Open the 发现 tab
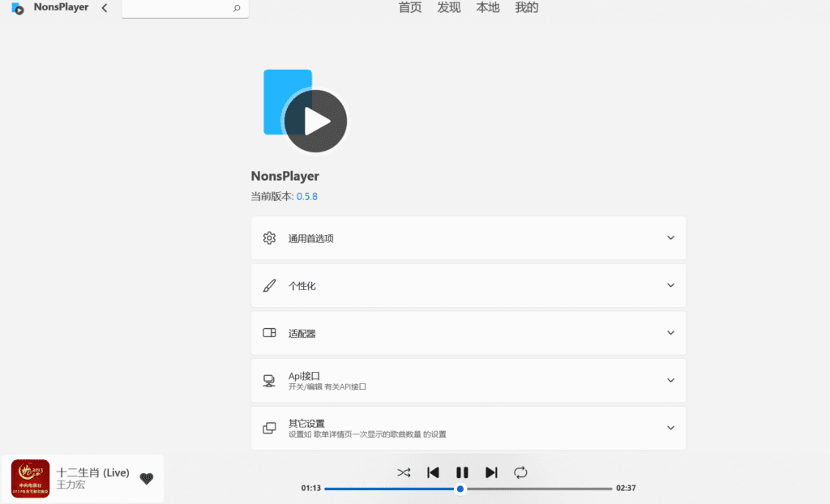830x504 pixels. (449, 7)
